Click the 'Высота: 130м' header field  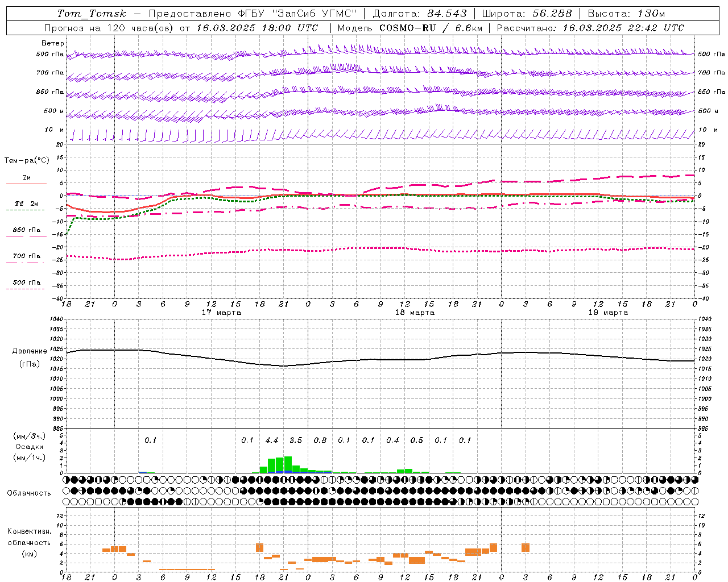626,14
